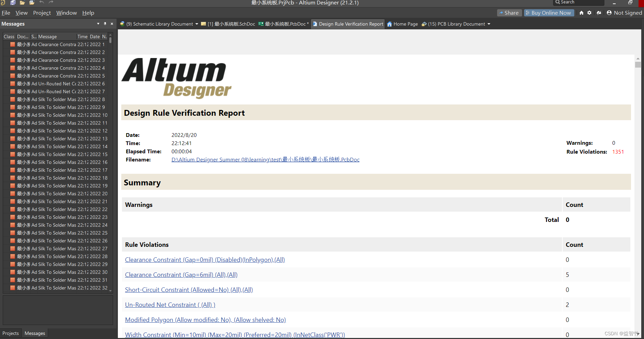Viewport: 644px width, 339px height.
Task: Open the Short-Circuit Constraint link
Action: click(189, 290)
